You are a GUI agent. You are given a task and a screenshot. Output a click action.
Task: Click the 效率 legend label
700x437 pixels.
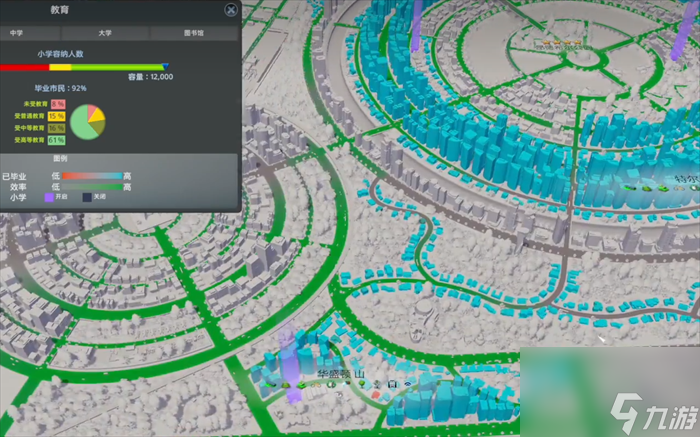(x=18, y=187)
